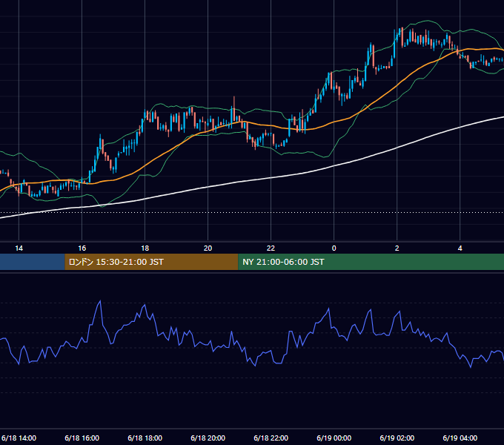This screenshot has width=504, height=445.
Task: Click the 6/19 00:00 time label
Action: click(x=334, y=438)
